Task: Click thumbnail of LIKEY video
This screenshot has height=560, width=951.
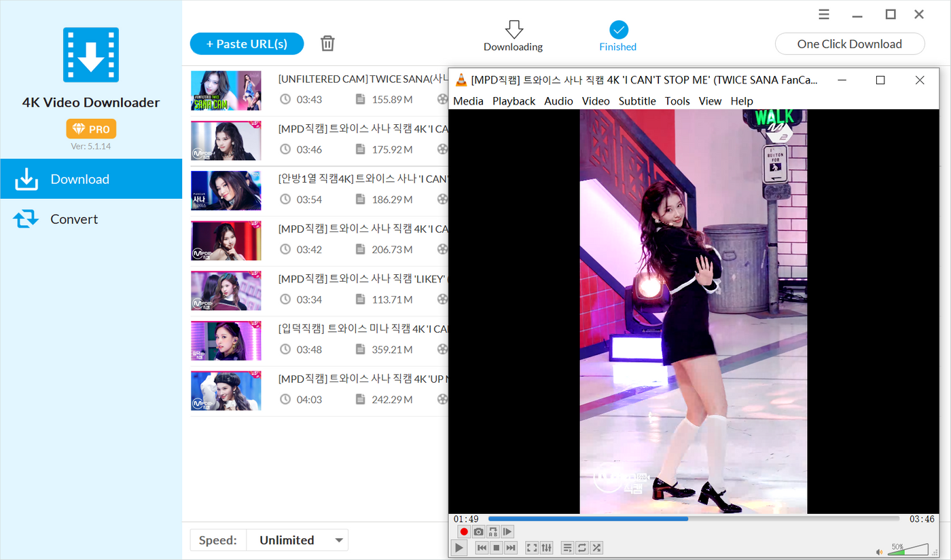Action: coord(226,291)
